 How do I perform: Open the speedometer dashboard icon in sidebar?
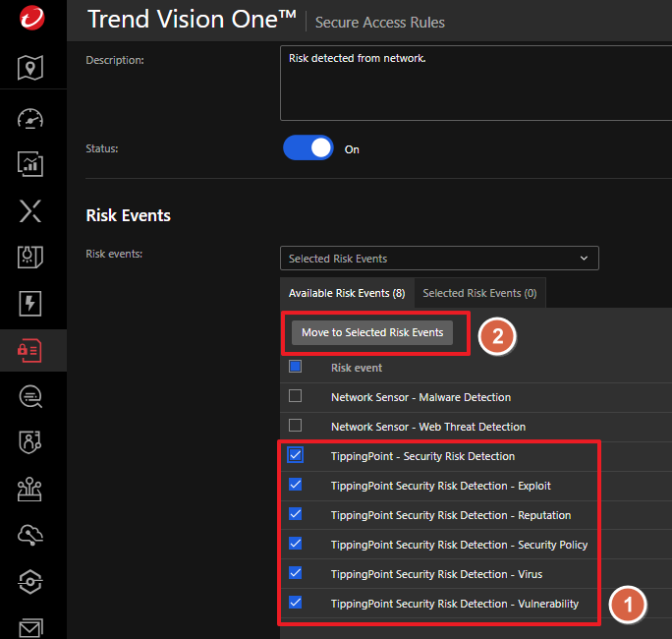(x=31, y=119)
